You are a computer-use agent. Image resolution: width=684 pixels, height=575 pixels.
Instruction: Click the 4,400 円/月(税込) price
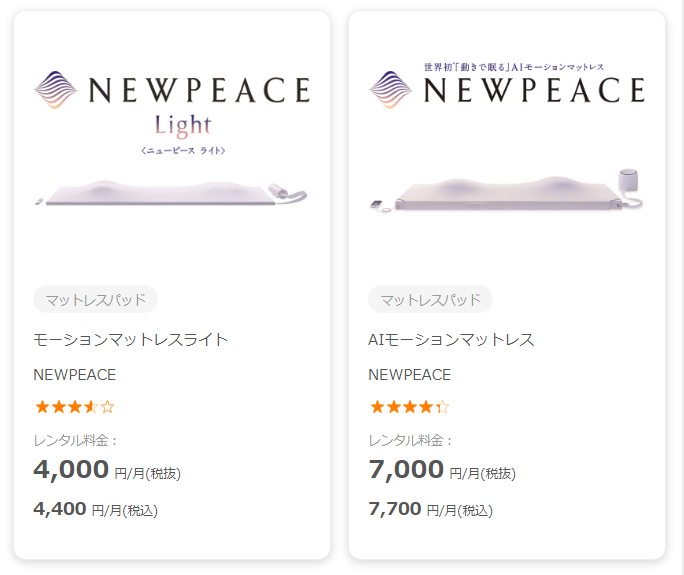pos(96,509)
